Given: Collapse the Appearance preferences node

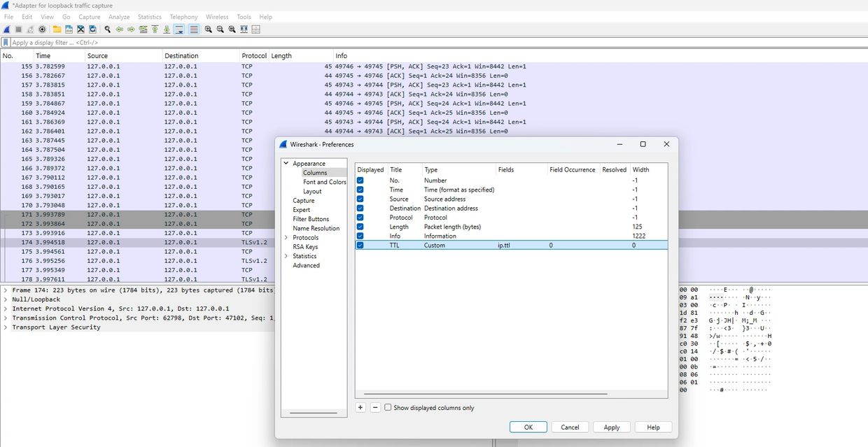Looking at the screenshot, I should (286, 164).
